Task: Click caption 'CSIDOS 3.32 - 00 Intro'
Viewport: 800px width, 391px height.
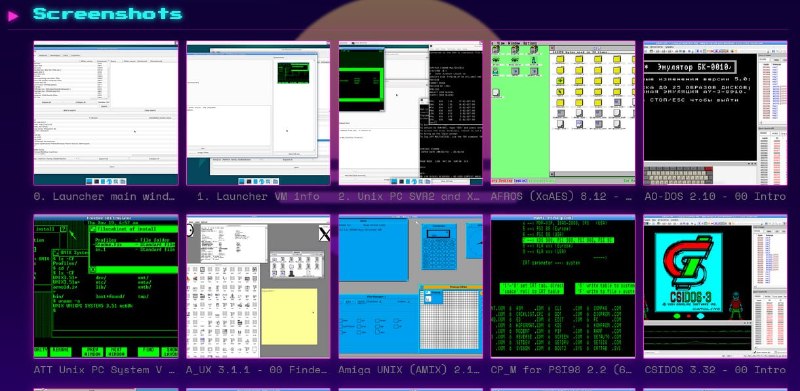Action: coord(715,370)
